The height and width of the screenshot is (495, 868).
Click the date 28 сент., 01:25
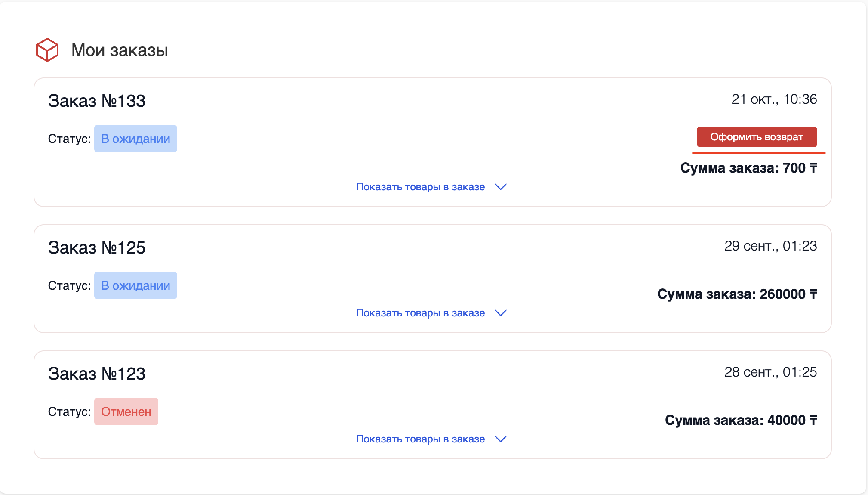770,372
